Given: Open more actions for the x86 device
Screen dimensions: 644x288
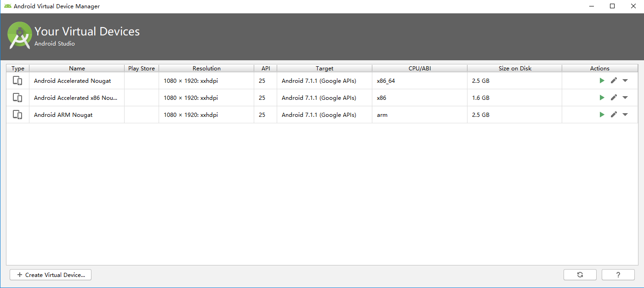Looking at the screenshot, I should coord(625,98).
